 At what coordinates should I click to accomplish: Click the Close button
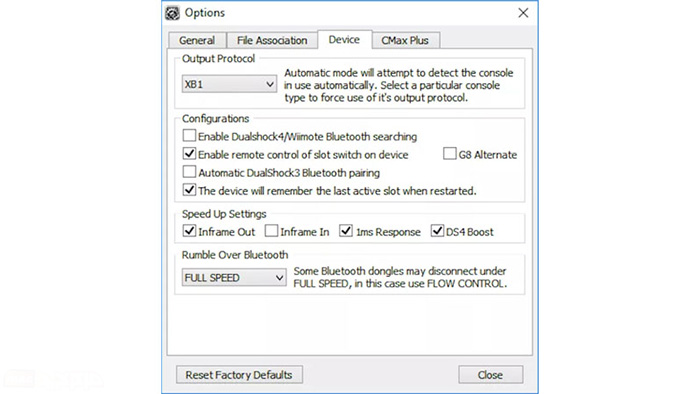(x=491, y=375)
